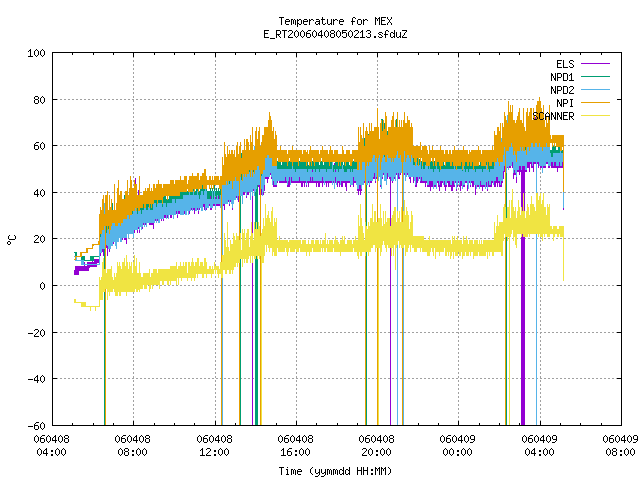Click the filename 'E_RT20060408050213.sfduZ' subtitle
The height and width of the screenshot is (480, 640).
tap(335, 34)
